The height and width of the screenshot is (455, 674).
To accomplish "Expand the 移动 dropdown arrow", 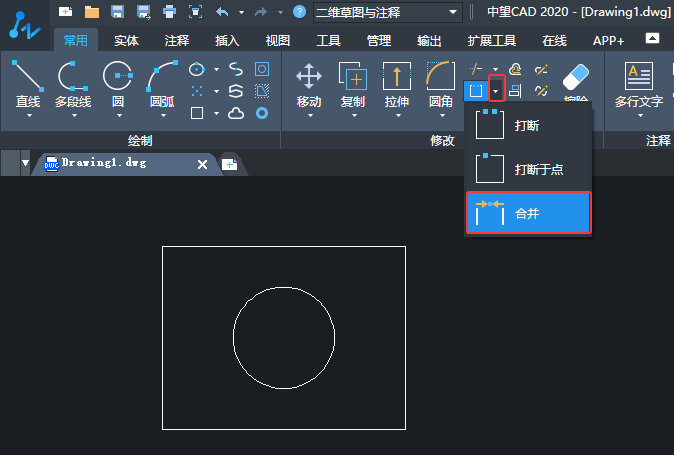I will tap(310, 116).
